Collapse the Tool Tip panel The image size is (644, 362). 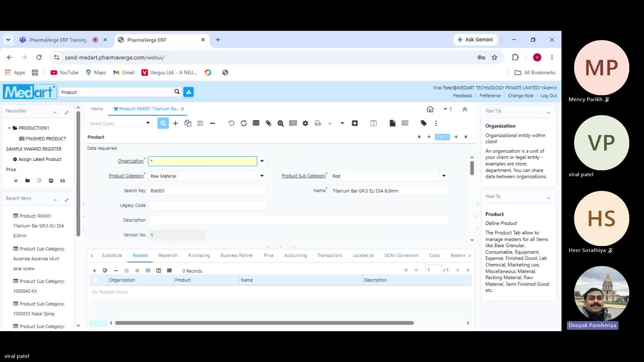coord(548,113)
